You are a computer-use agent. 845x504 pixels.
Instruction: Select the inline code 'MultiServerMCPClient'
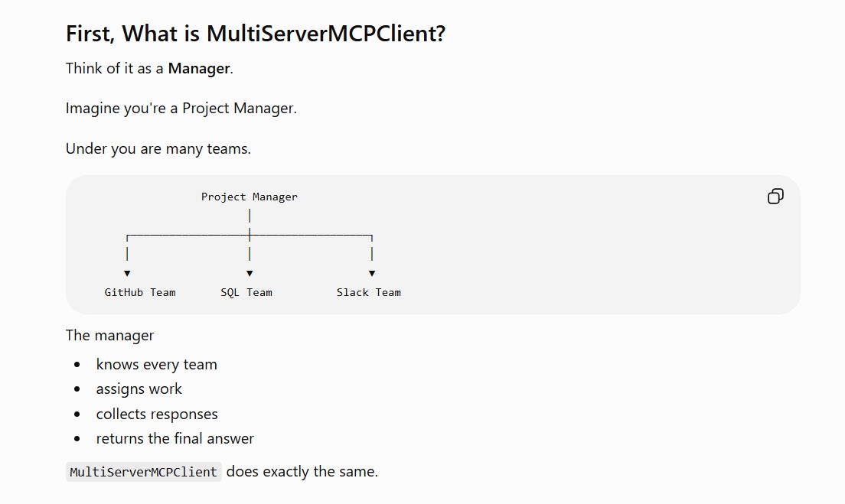[143, 472]
